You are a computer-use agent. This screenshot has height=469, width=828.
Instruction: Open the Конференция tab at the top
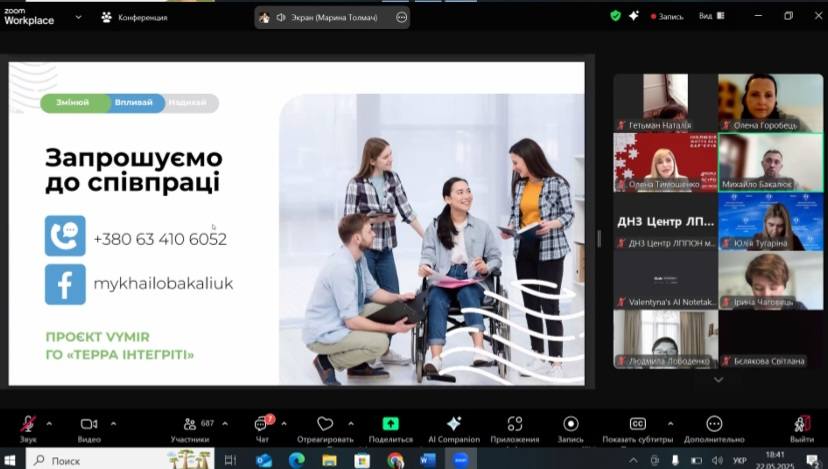click(134, 17)
